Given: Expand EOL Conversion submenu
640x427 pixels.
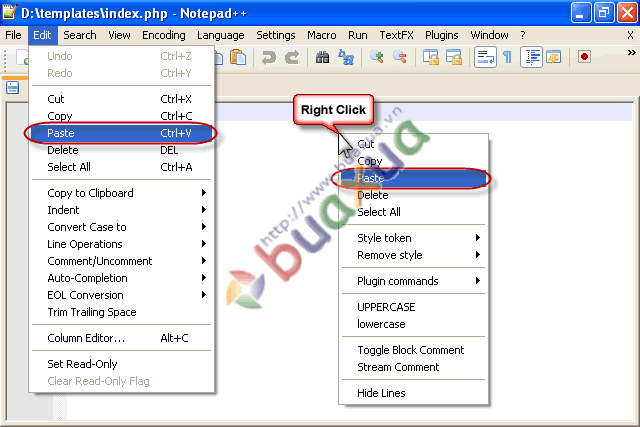Looking at the screenshot, I should coord(122,295).
